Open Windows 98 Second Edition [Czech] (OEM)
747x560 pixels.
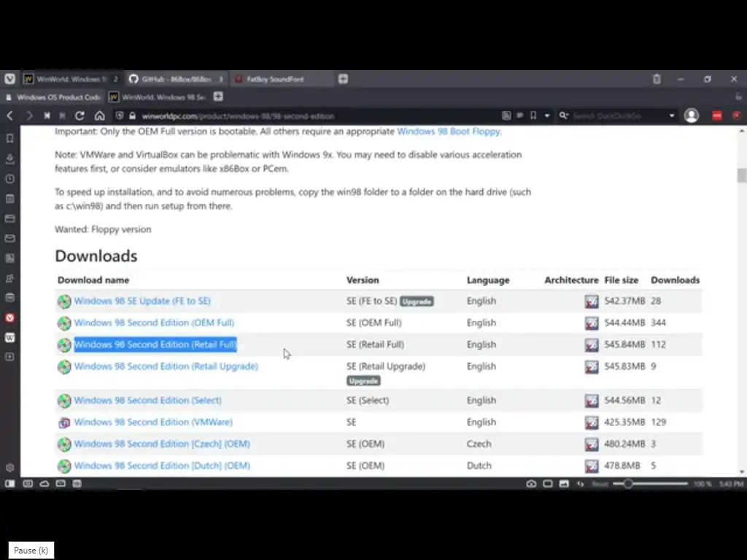coord(162,444)
